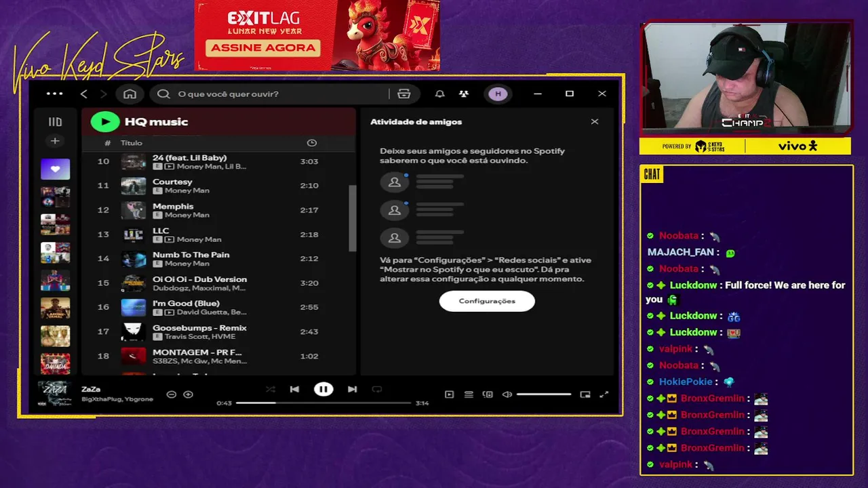Image resolution: width=868 pixels, height=488 pixels.
Task: Open artist link 'David Guetta, Be...'
Action: pos(212,312)
